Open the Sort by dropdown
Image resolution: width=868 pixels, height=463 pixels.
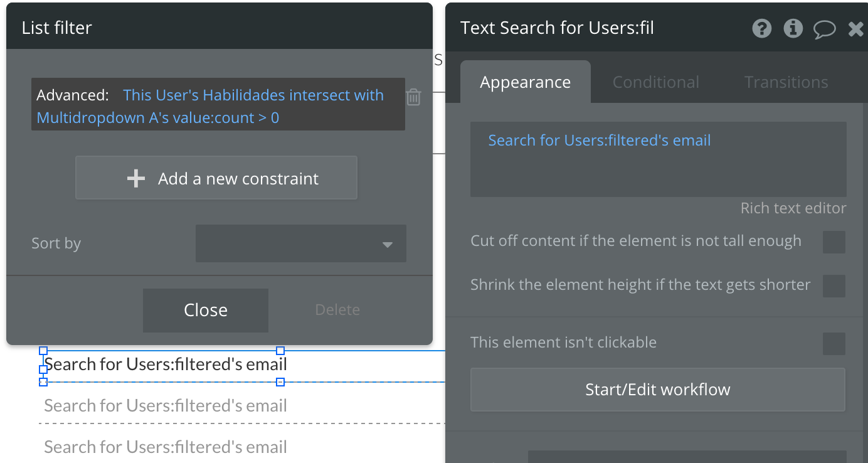click(300, 243)
